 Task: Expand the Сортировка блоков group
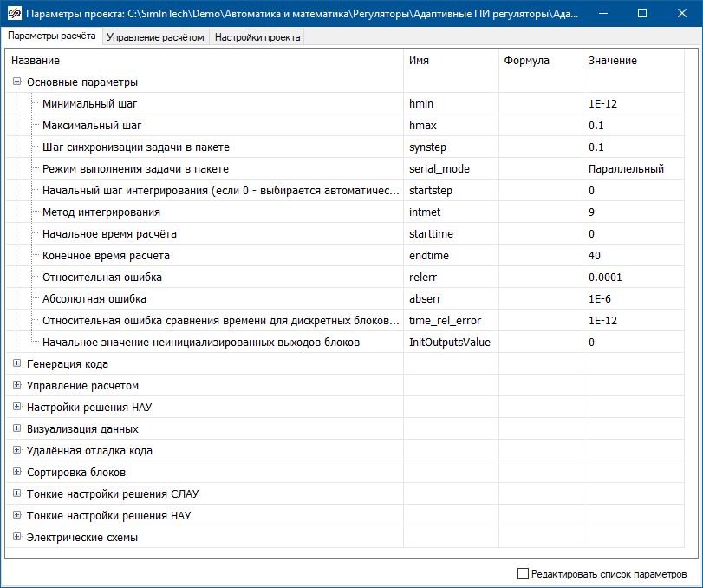coord(16,473)
